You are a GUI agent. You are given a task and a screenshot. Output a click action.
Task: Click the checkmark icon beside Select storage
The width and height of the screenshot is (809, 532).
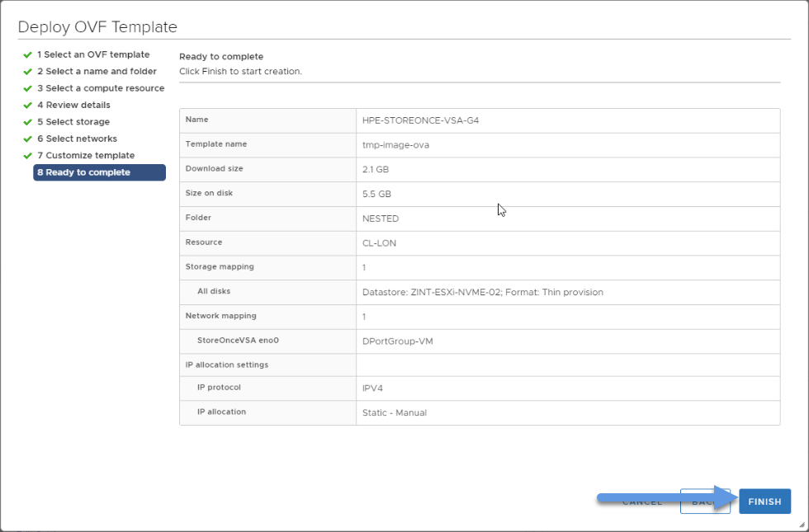28,122
